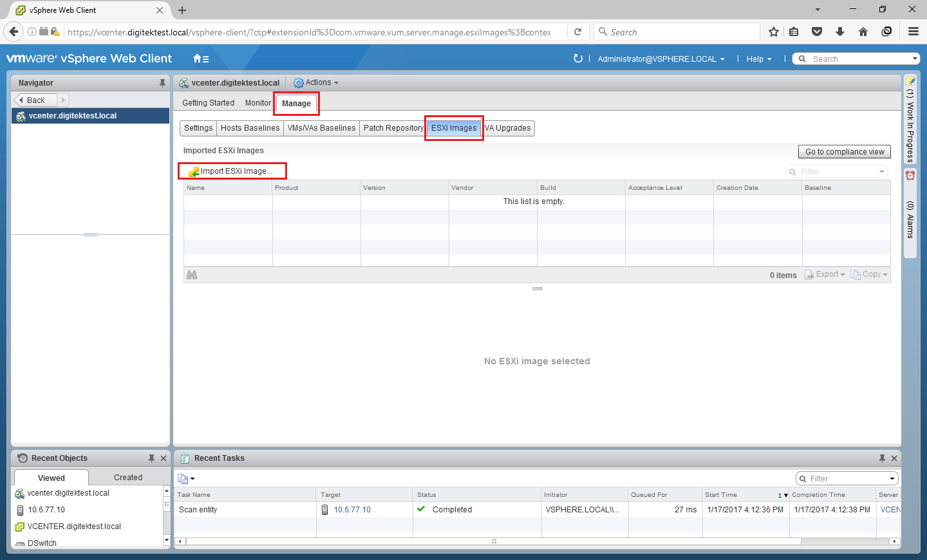927x560 pixels.
Task: Open the Actions dropdown menu
Action: (315, 82)
